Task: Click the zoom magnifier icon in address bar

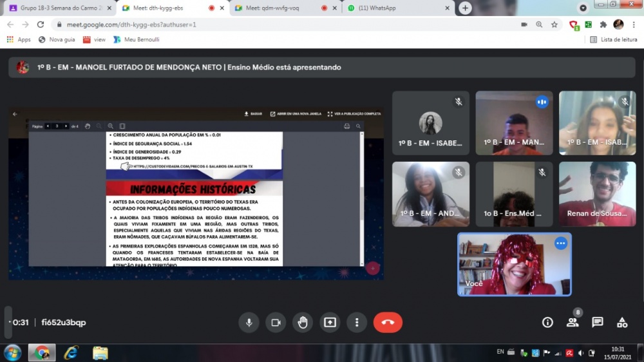Action: pyautogui.click(x=539, y=24)
